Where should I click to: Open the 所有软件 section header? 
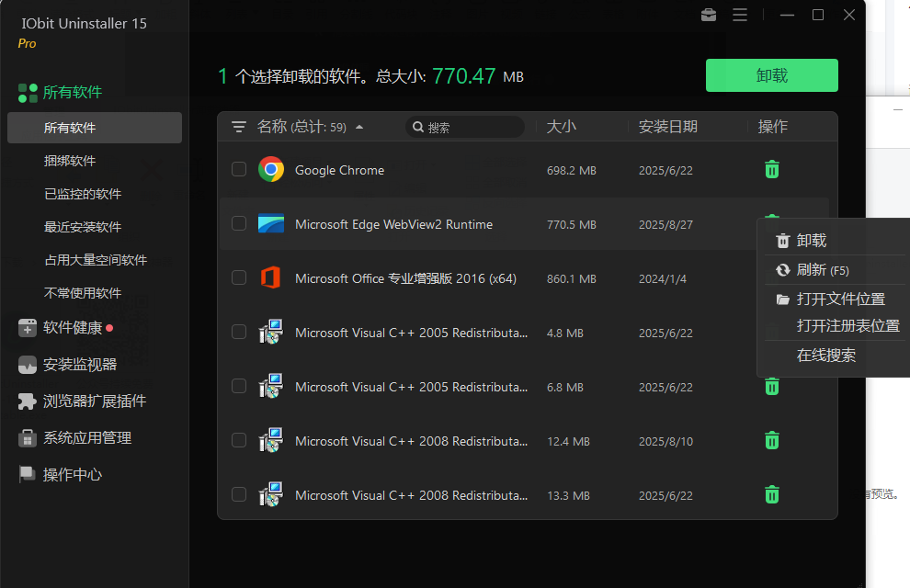(60, 92)
